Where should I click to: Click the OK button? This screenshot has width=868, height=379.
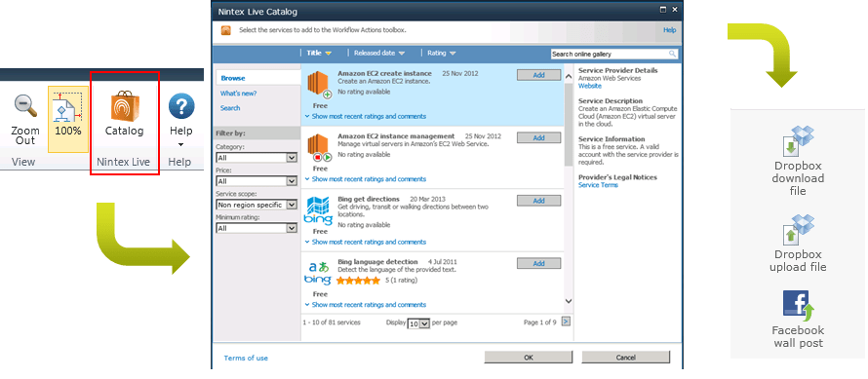pyautogui.click(x=528, y=358)
